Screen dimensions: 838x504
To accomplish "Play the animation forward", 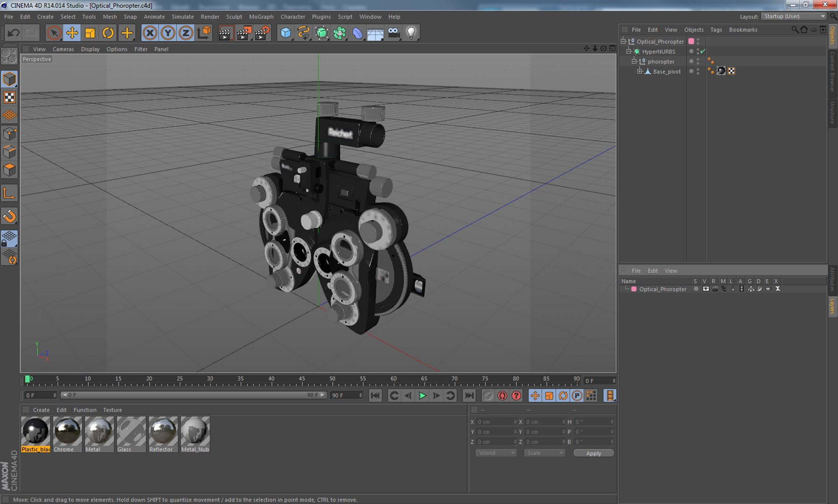I will pos(422,396).
